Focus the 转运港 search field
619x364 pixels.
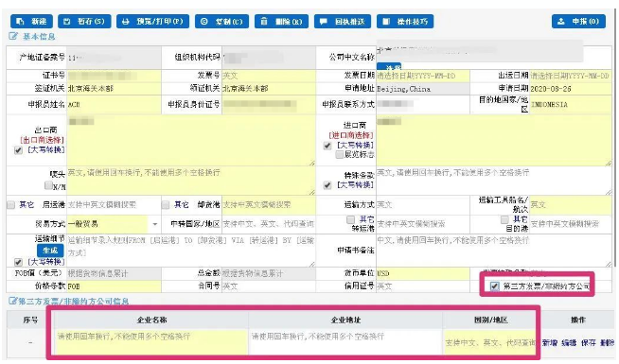point(423,224)
